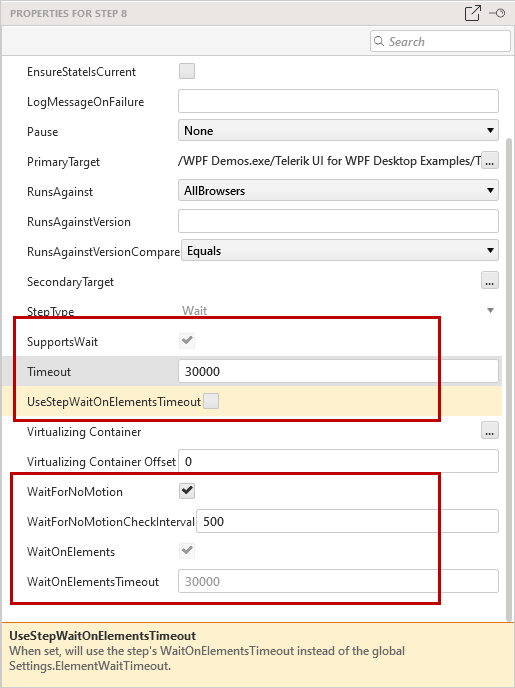Toggle the WaitOnElements checkbox

coord(187,551)
